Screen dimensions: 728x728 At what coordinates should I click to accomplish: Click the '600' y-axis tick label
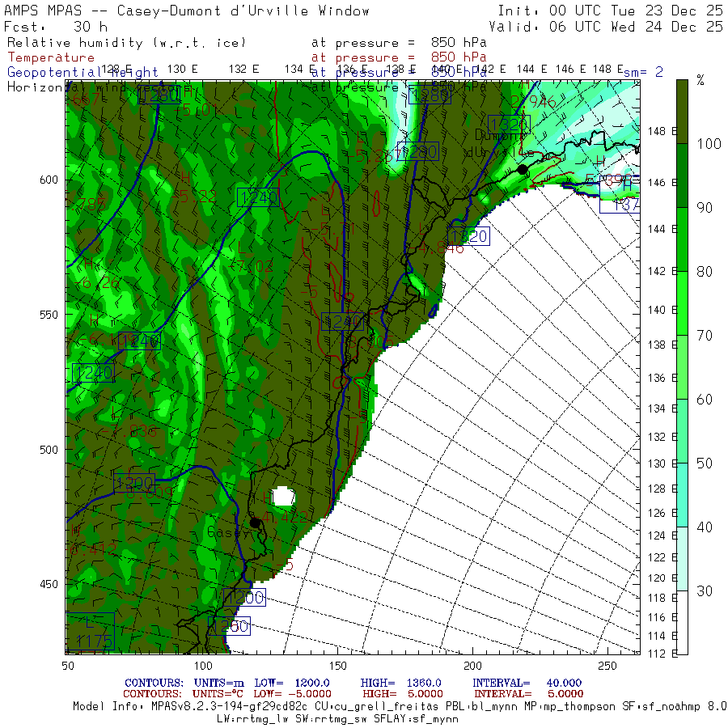point(49,180)
